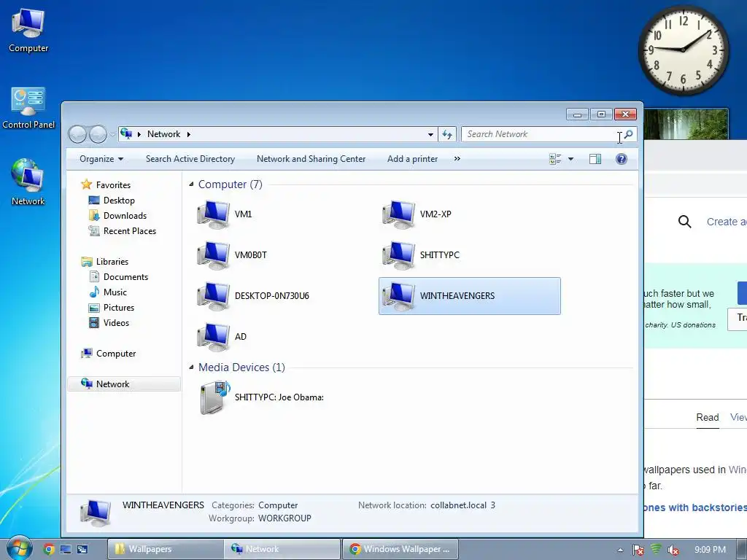Open Recent Places in navigation pane
This screenshot has height=560, width=747.
pos(130,231)
